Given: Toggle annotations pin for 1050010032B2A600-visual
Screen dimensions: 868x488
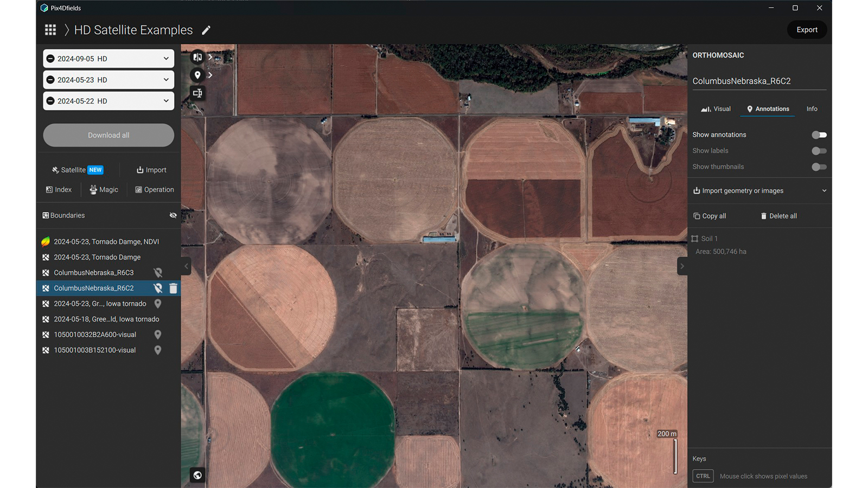Looking at the screenshot, I should point(158,335).
